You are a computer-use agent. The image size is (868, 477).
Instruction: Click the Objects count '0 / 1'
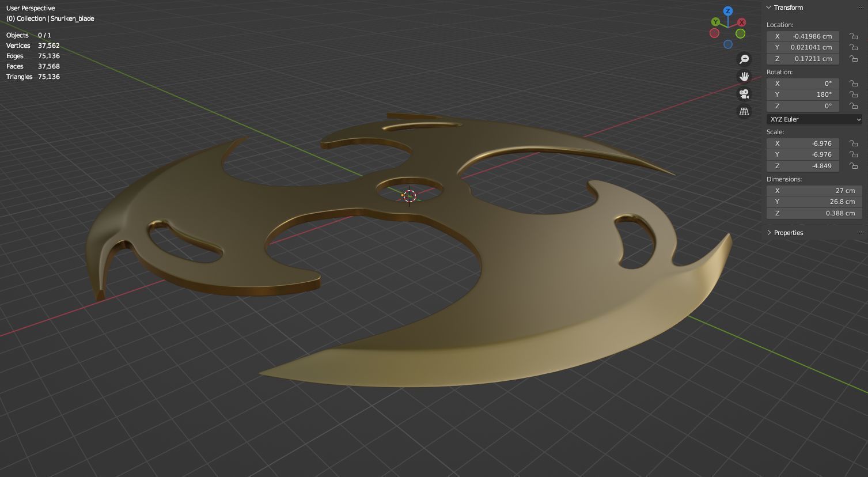tap(44, 35)
